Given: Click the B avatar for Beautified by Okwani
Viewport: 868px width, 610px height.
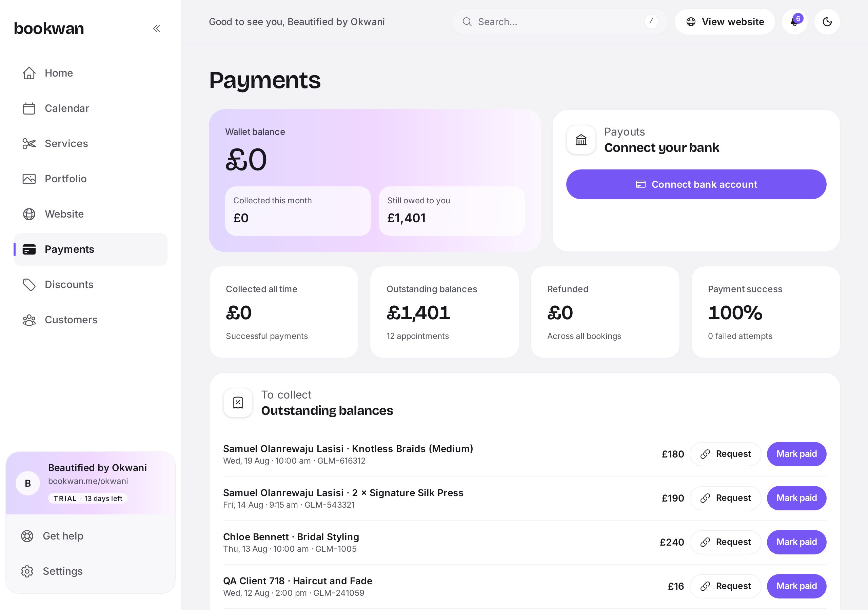Looking at the screenshot, I should (x=27, y=483).
